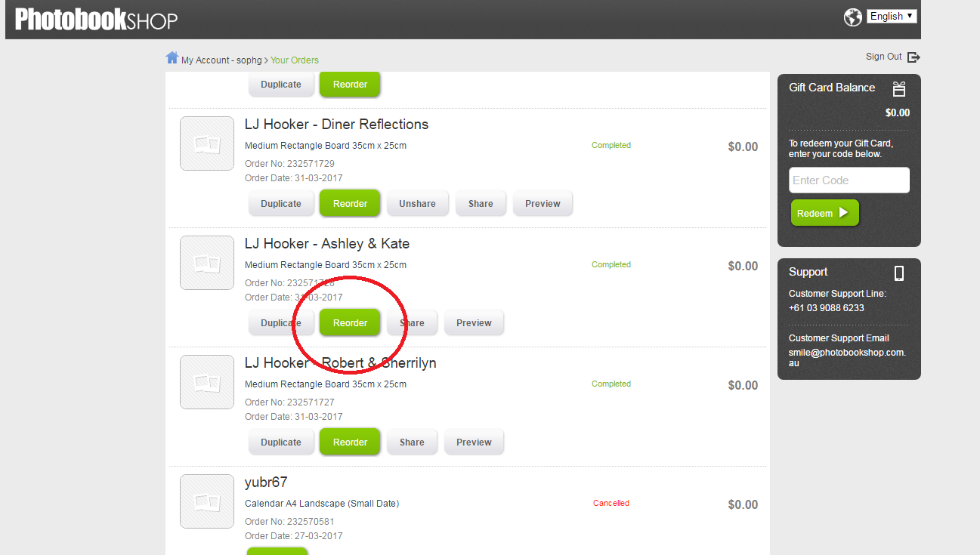Click Completed status of Diner Reflections
The image size is (980, 555).
(x=611, y=145)
